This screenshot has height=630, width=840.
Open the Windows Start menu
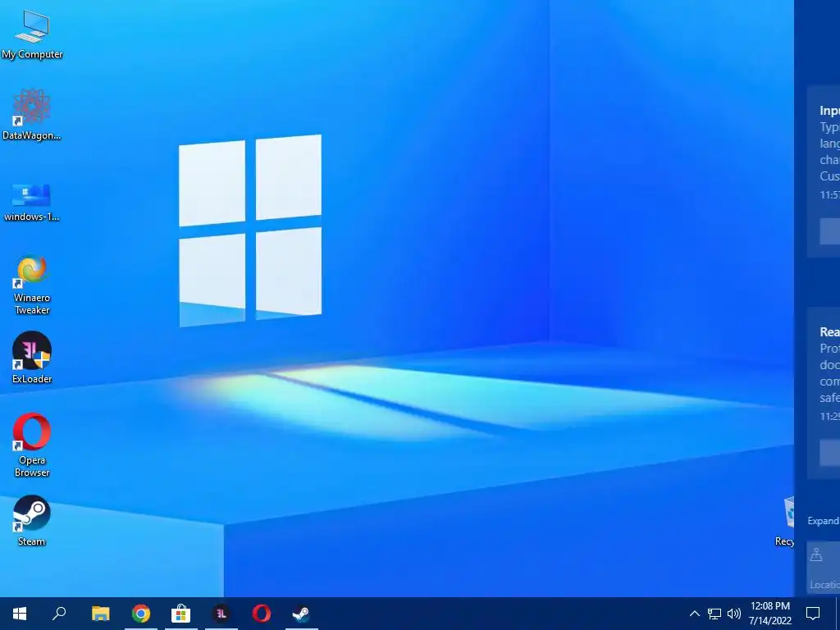20,614
